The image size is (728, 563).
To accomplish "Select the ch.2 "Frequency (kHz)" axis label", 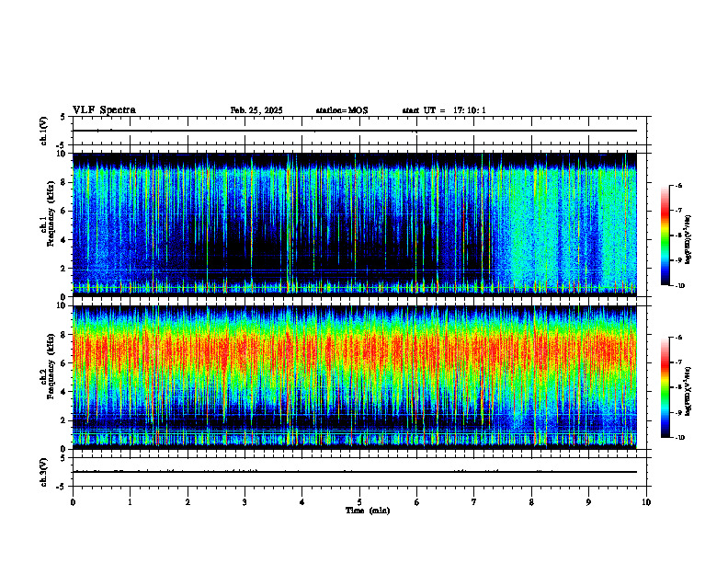I will [52, 367].
